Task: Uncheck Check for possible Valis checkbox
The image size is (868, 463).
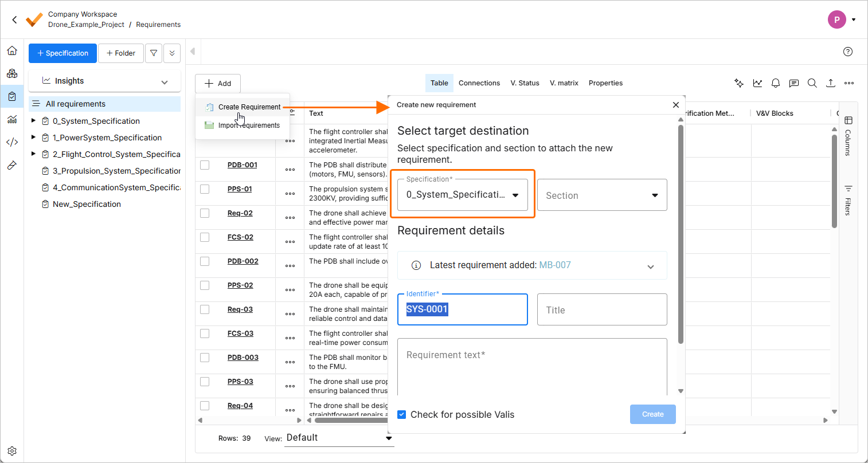Action: (402, 414)
